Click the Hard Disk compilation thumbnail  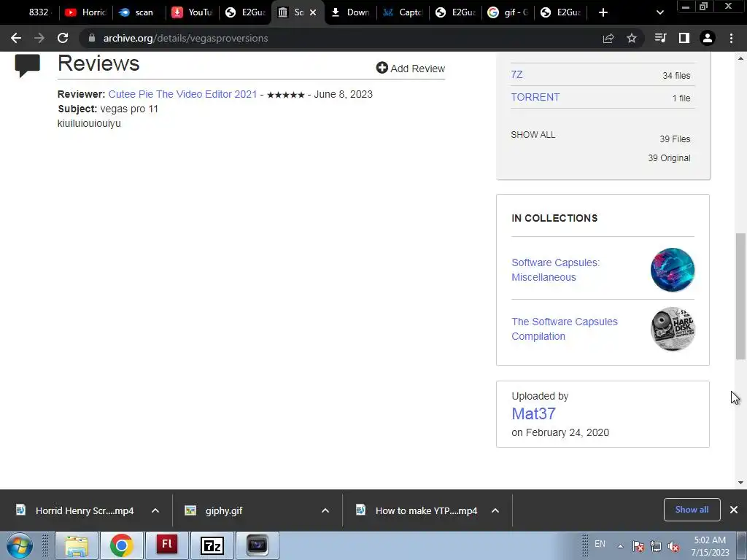coord(672,329)
